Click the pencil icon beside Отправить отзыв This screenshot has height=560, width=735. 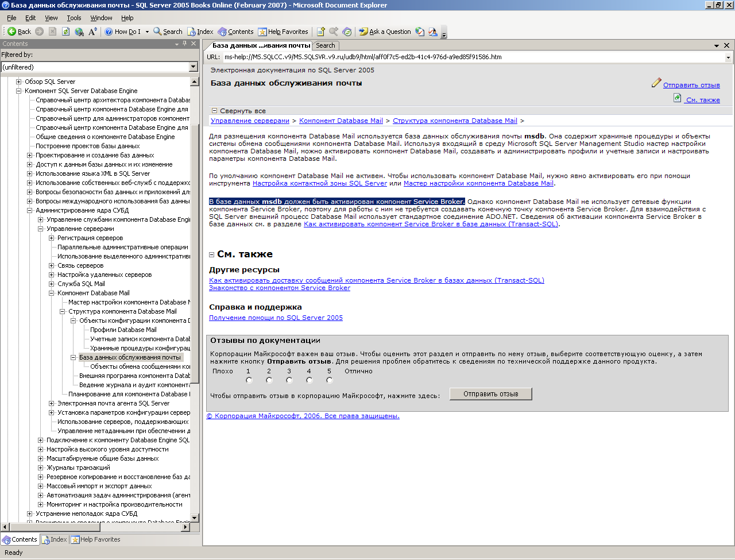coord(656,83)
